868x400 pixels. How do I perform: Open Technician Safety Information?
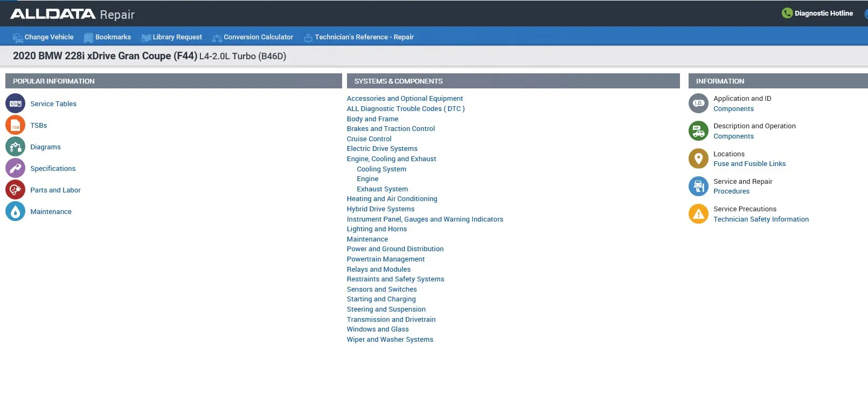(761, 219)
